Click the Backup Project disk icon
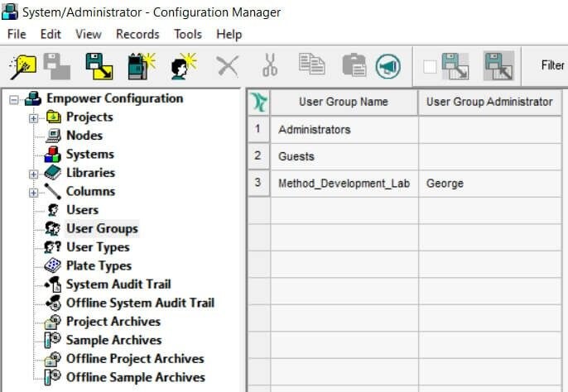This screenshot has height=392, width=568. coord(99,67)
